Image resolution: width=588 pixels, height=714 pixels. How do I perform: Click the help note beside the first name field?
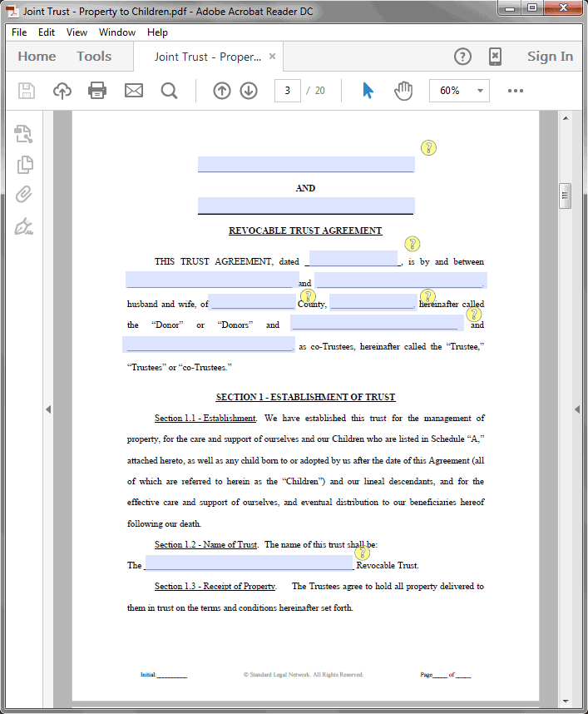(x=428, y=147)
